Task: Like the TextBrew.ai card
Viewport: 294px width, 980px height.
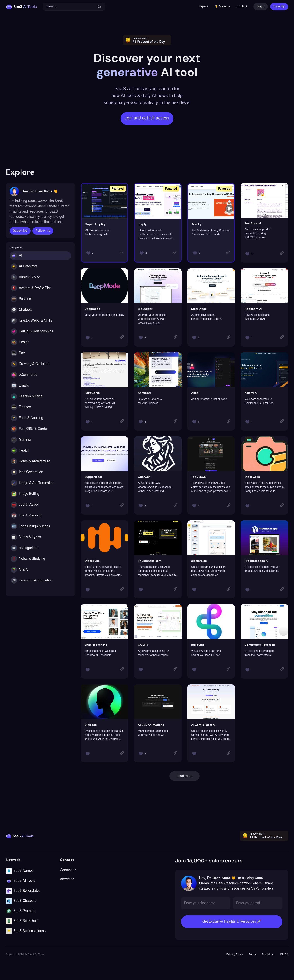Action: (247, 254)
